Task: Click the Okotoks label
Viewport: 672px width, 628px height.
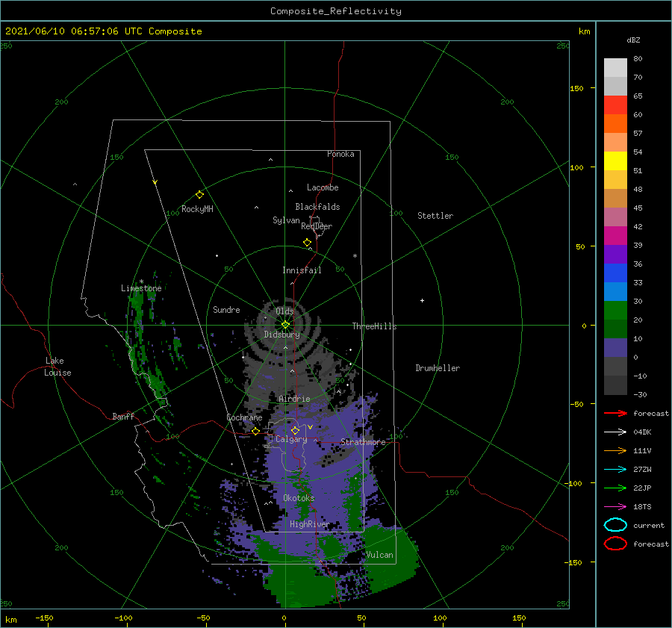Action: (299, 498)
